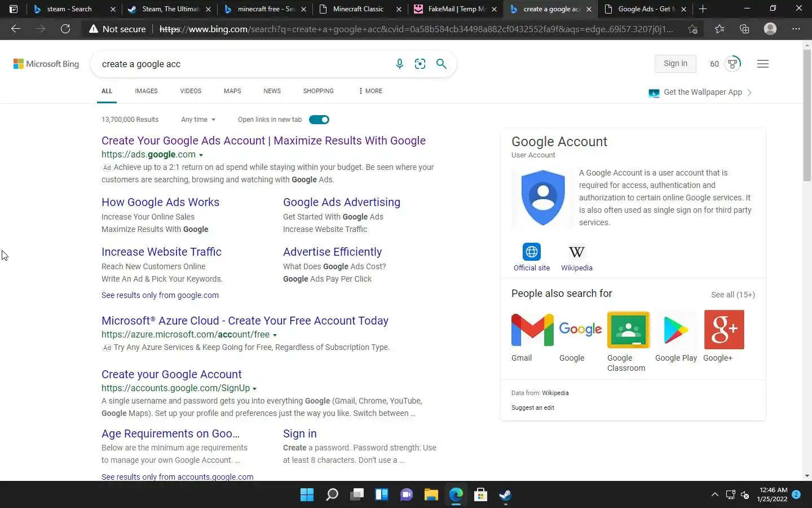Click the Gmail thumbnail
Image resolution: width=812 pixels, height=508 pixels.
(x=532, y=330)
